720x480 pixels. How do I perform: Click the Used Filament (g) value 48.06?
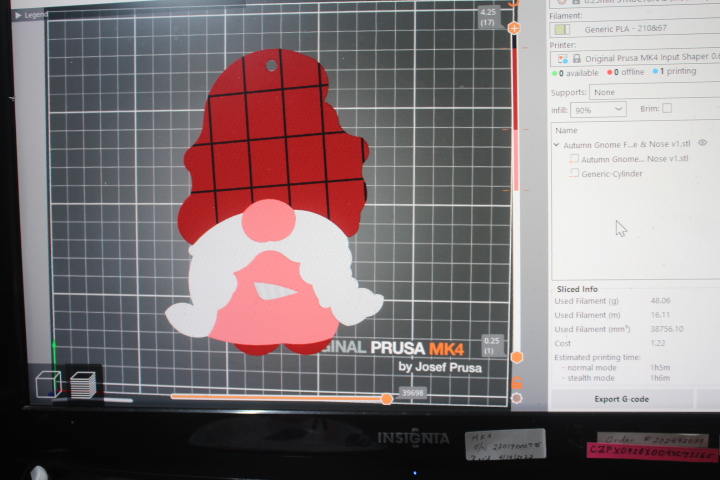click(660, 300)
